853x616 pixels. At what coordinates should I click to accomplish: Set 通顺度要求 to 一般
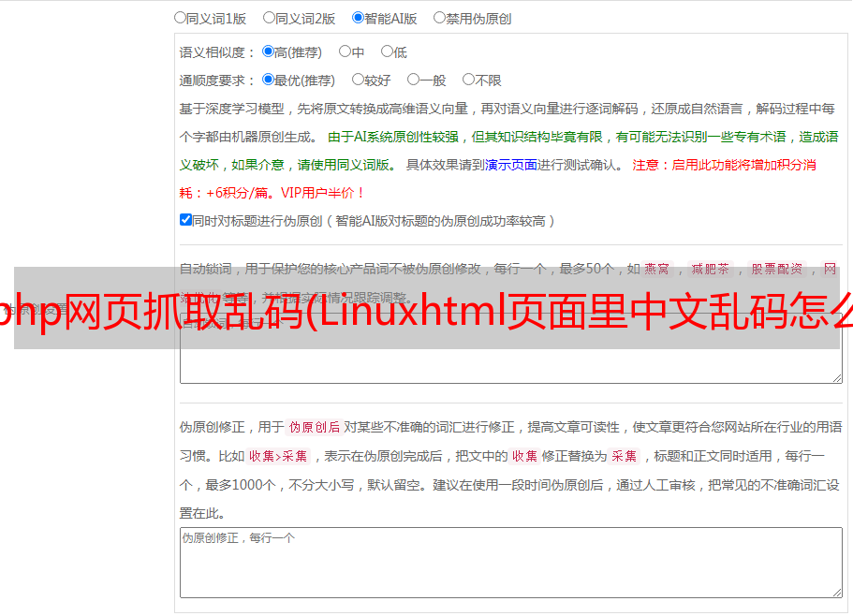coord(413,80)
